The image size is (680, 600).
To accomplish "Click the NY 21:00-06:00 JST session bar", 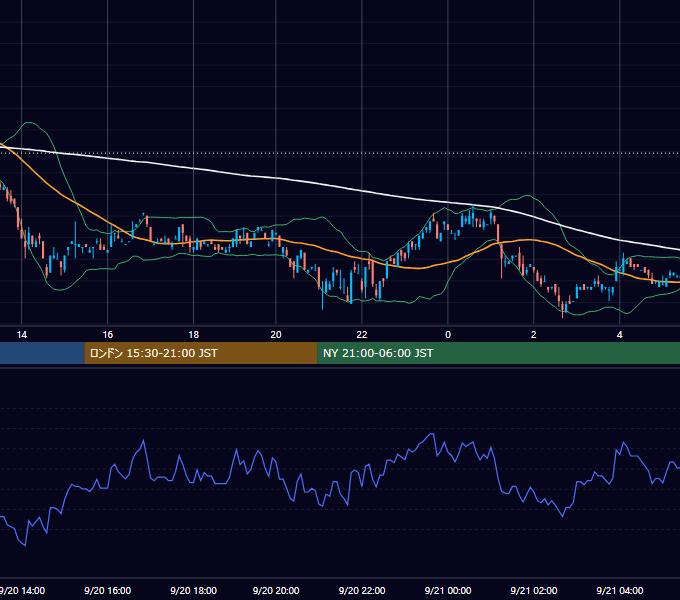I will [498, 353].
